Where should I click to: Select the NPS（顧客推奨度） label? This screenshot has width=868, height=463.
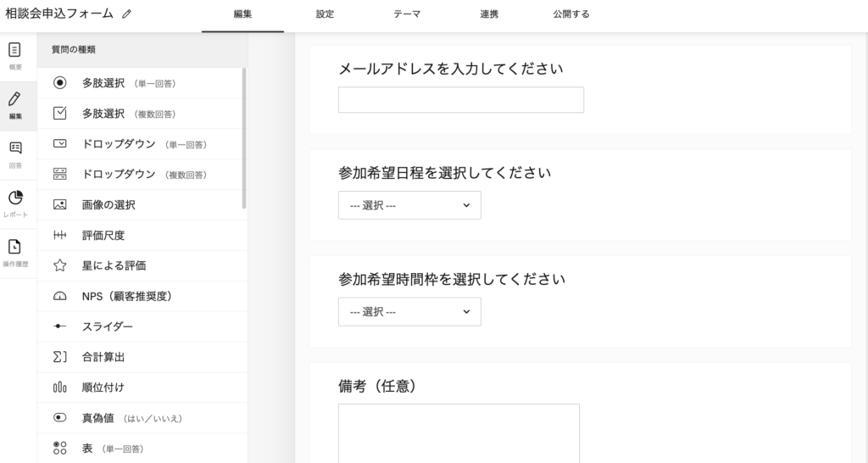point(127,296)
